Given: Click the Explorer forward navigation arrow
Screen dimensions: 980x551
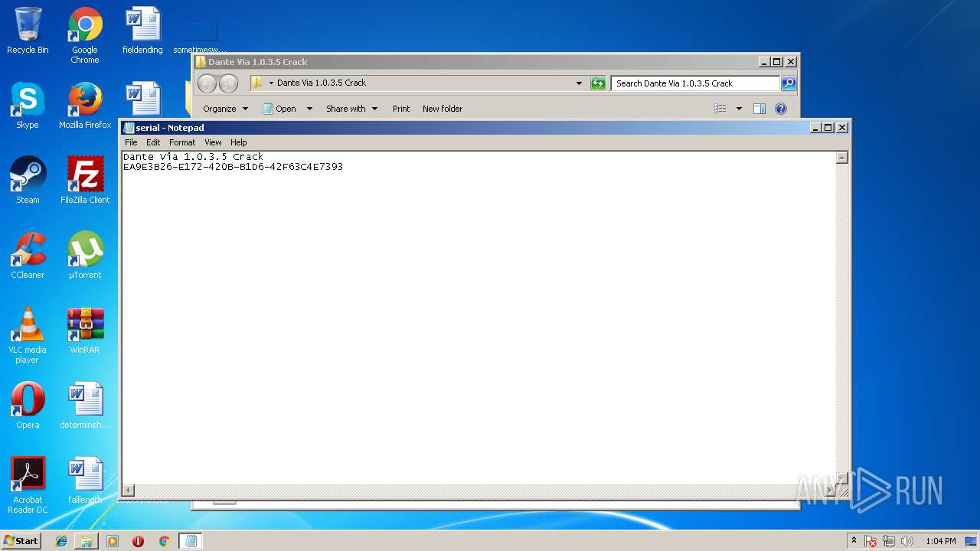Looking at the screenshot, I should 228,83.
